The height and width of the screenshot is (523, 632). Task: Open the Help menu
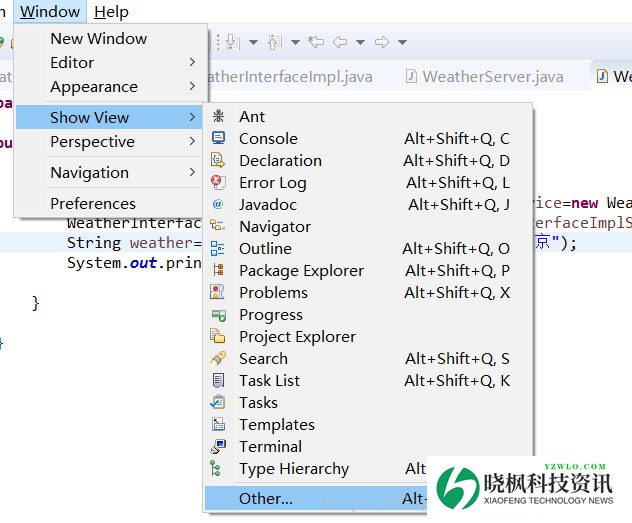pyautogui.click(x=111, y=12)
